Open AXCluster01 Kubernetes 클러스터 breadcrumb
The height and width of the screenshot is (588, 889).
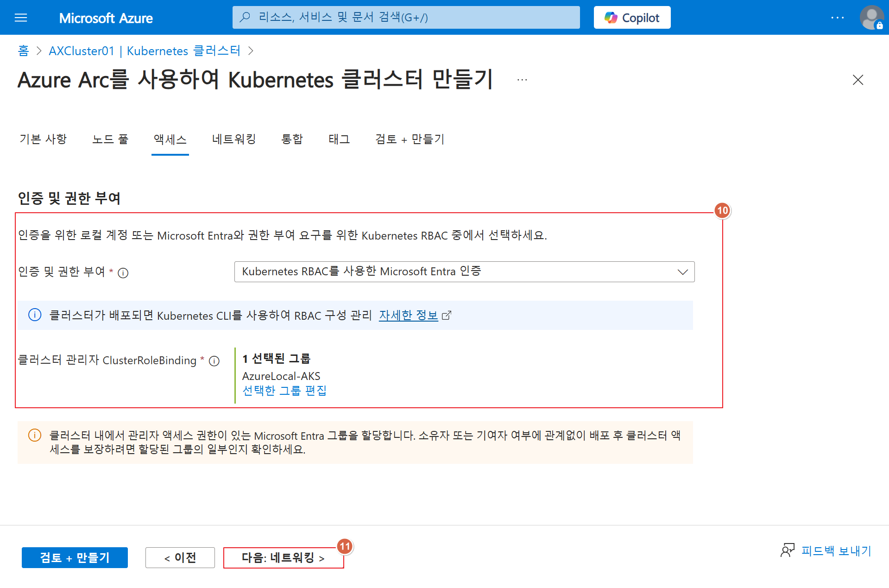pyautogui.click(x=145, y=51)
